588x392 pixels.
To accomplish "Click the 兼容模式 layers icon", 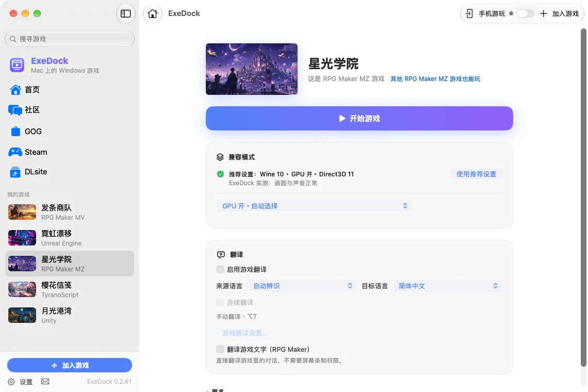I will 220,157.
